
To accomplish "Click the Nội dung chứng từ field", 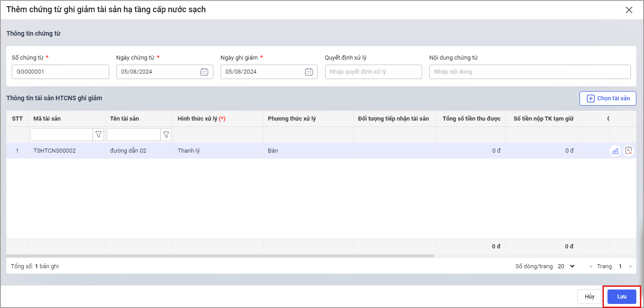I will tap(529, 72).
